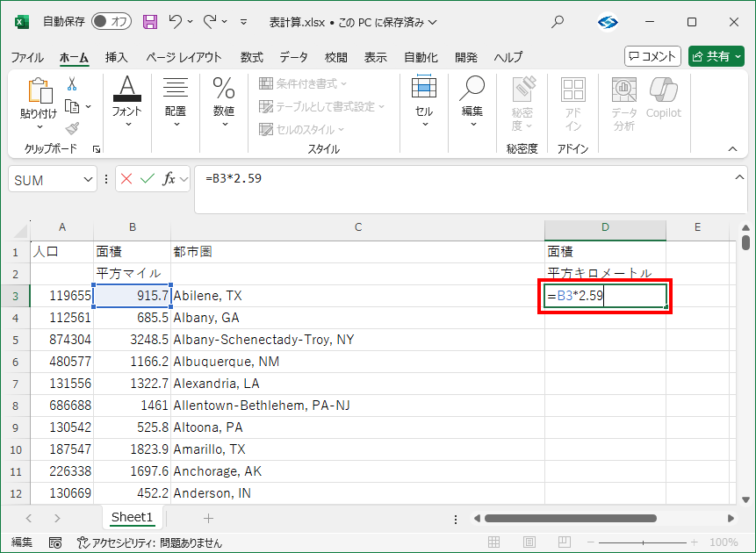Open the フォント group menu
Screen dimensions: 756x553
[x=126, y=102]
